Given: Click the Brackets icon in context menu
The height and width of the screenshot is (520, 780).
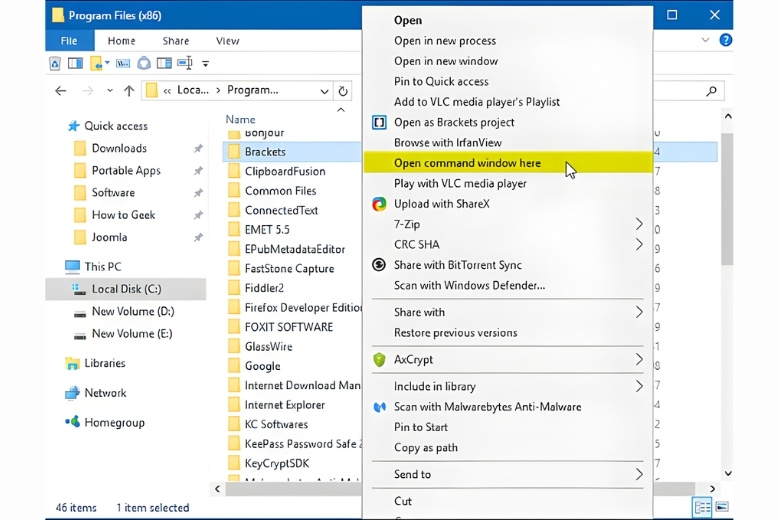Looking at the screenshot, I should click(379, 122).
